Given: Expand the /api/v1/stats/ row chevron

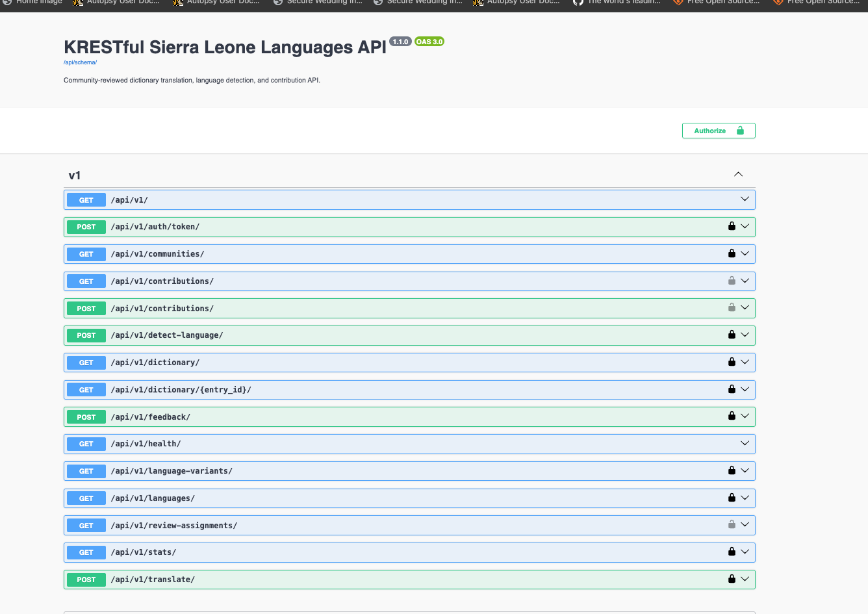Looking at the screenshot, I should pyautogui.click(x=745, y=552).
